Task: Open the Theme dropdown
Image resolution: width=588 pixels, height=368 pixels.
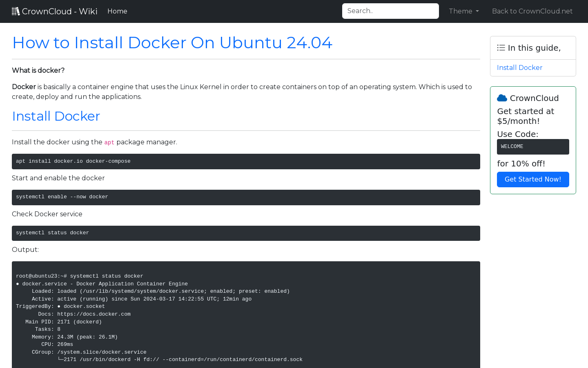Action: tap(463, 11)
